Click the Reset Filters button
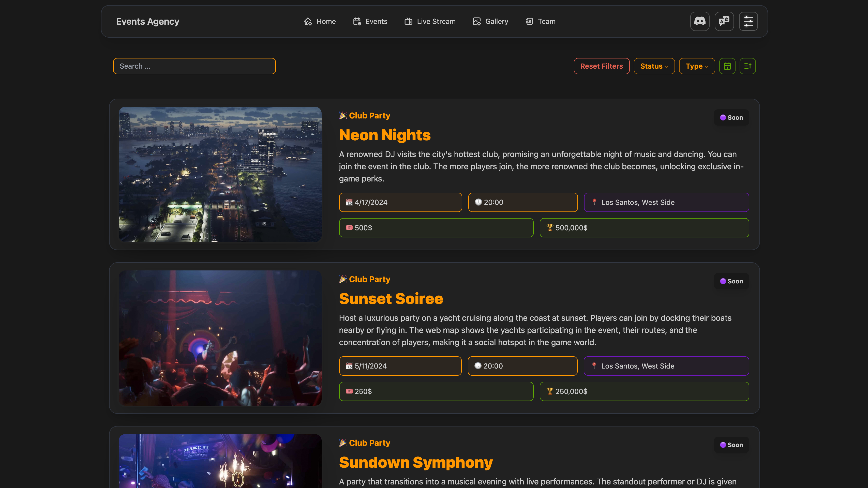Viewport: 868px width, 488px height. tap(602, 66)
